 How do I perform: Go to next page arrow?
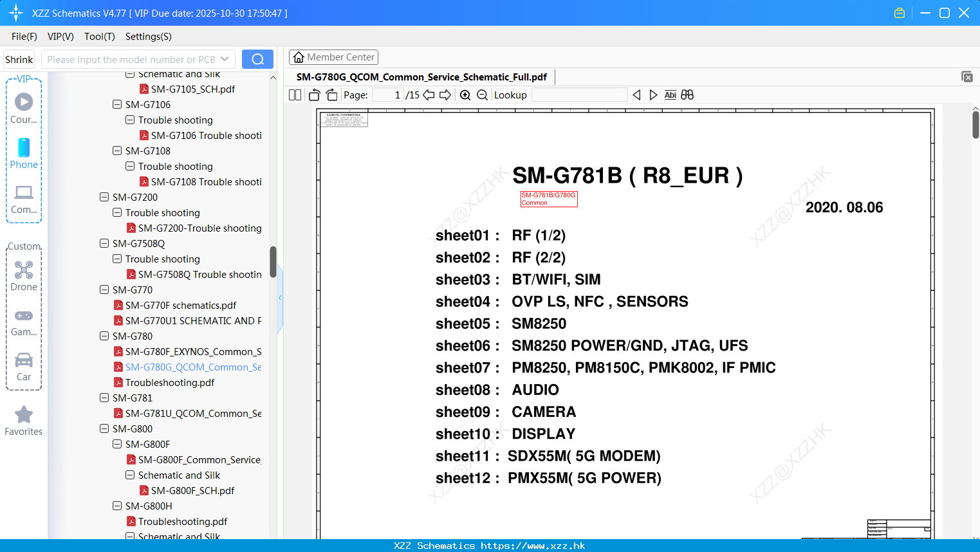pyautogui.click(x=445, y=95)
